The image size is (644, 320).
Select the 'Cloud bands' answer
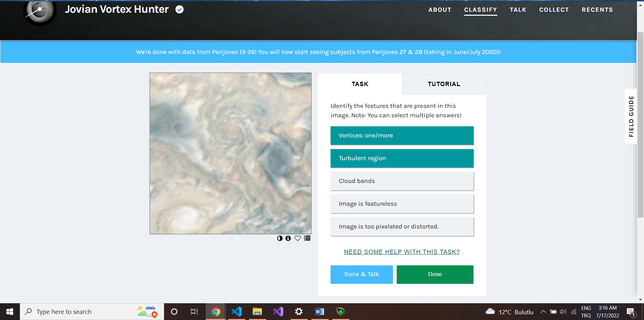coord(402,181)
